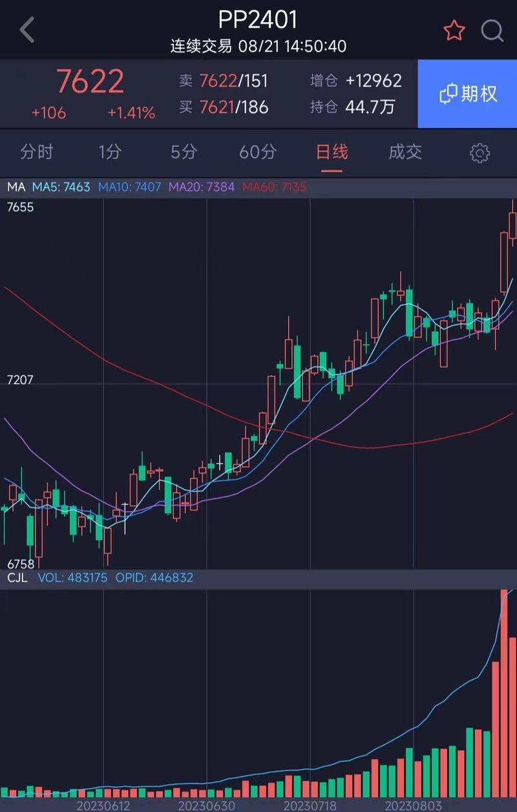517x812 pixels.
Task: Tap the MA indicator label
Action: 16,187
